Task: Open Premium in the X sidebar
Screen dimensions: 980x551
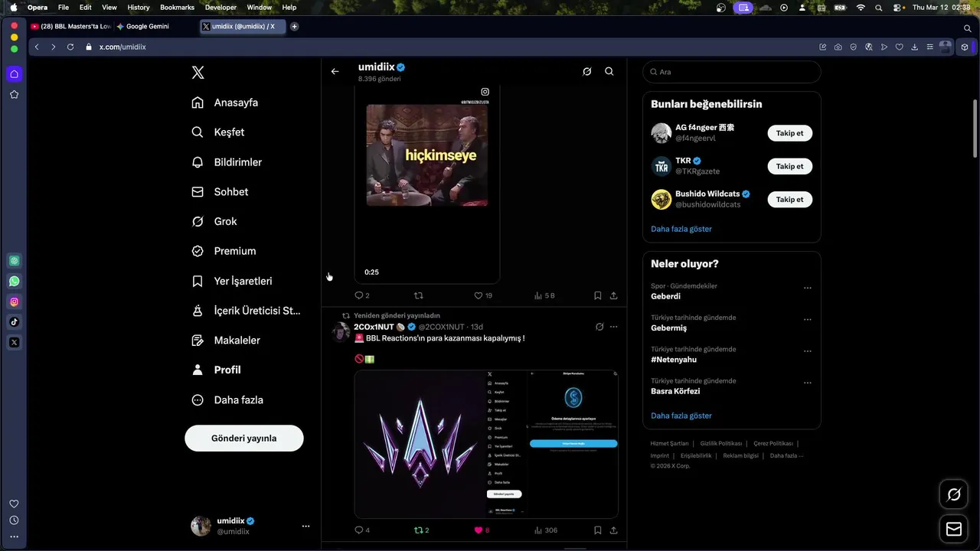Action: pos(224,251)
